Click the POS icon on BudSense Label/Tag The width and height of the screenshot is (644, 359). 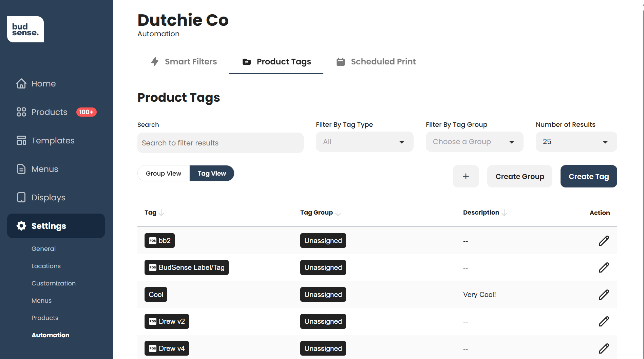tap(153, 267)
